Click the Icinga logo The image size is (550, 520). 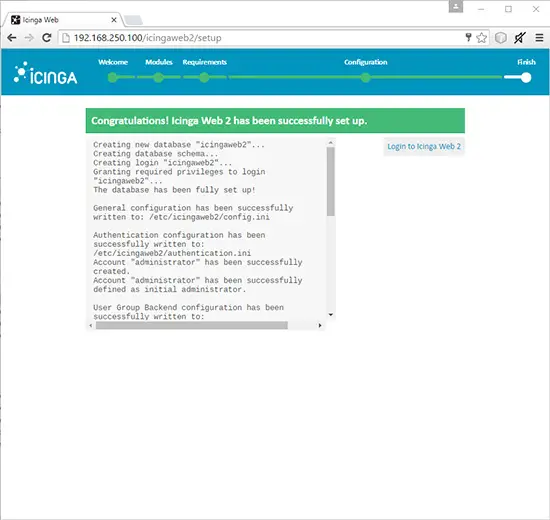pyautogui.click(x=46, y=73)
